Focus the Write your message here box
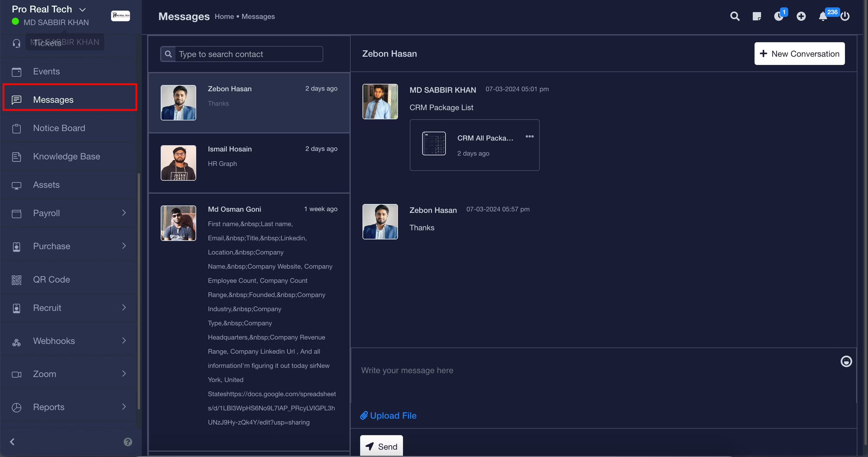The image size is (868, 457). (595, 376)
